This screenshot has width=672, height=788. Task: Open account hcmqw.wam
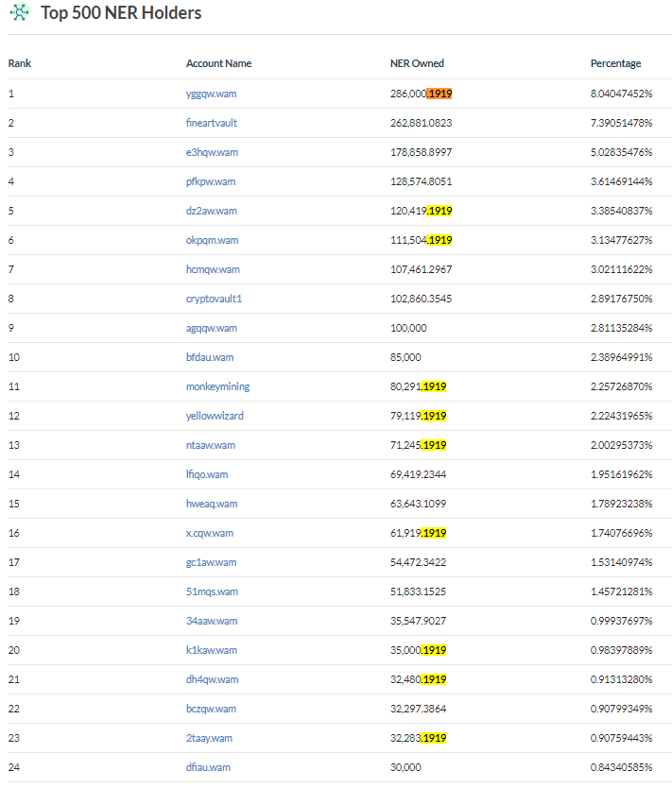213,269
